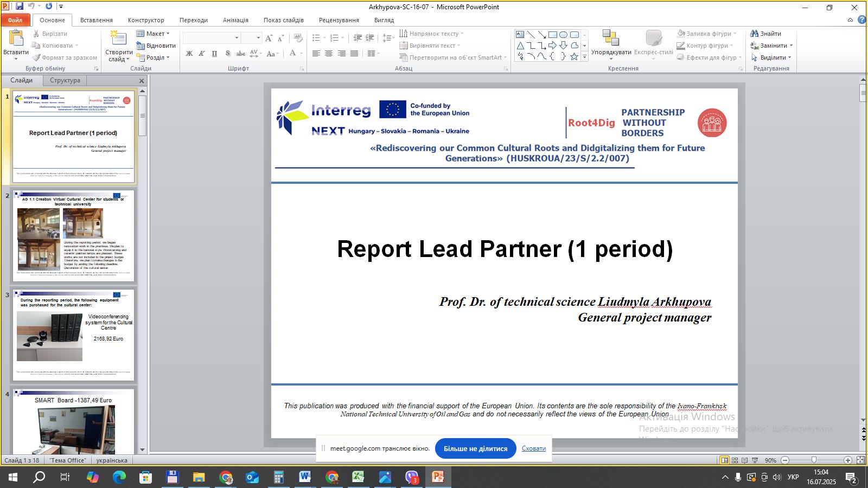Expand the shapes gallery more arrow

click(584, 56)
